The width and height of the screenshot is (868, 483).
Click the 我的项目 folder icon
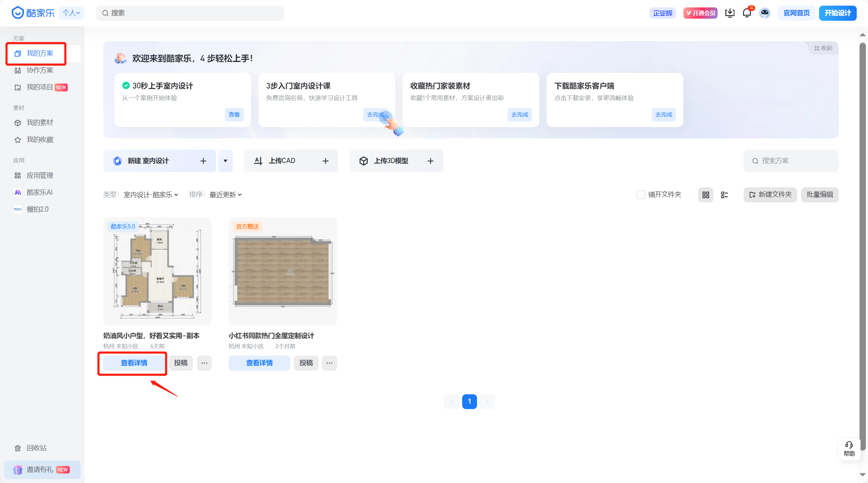point(18,87)
